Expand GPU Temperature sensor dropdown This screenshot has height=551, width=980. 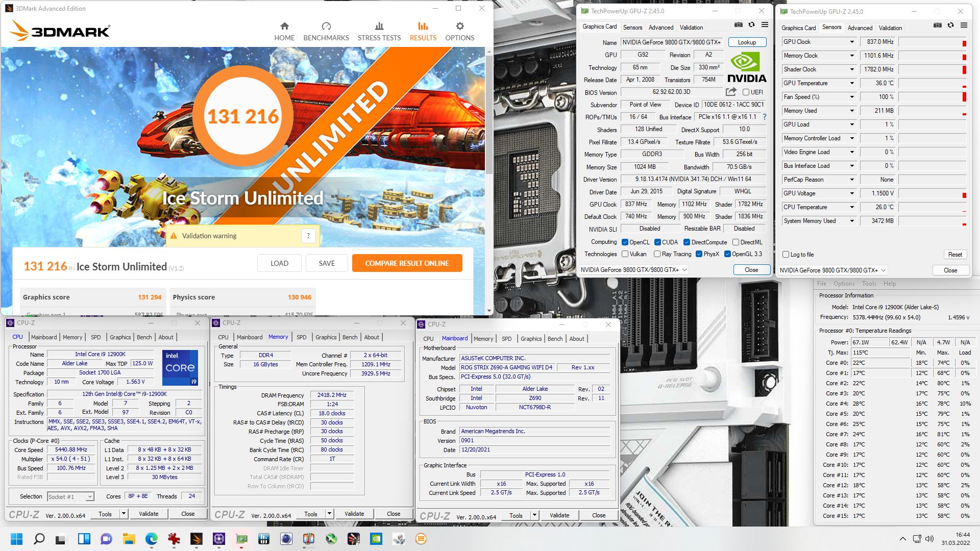click(x=852, y=83)
